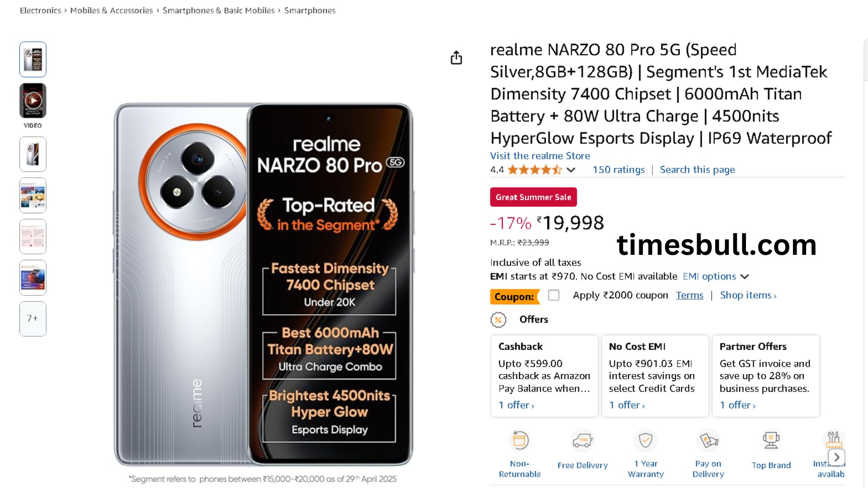
Task: Click the right arrow to see more services
Action: tap(837, 457)
